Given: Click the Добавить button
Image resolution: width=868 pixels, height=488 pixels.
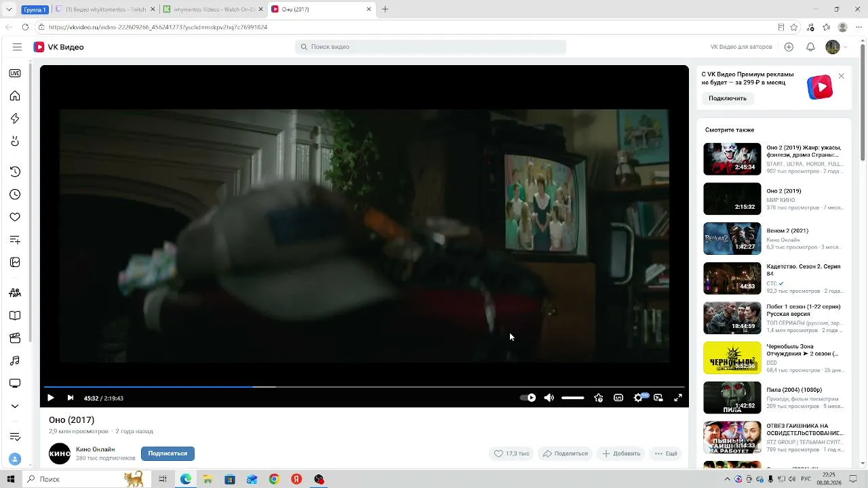Looking at the screenshot, I should (621, 453).
